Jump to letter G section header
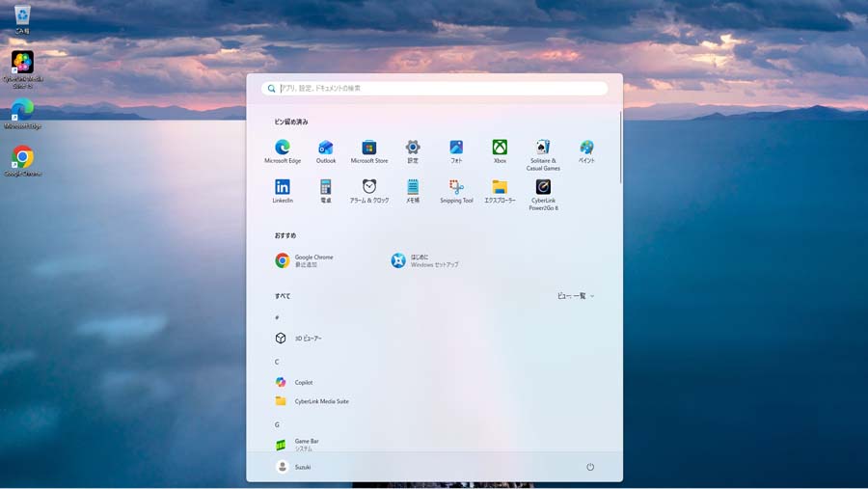This screenshot has height=489, width=868. pyautogui.click(x=277, y=424)
